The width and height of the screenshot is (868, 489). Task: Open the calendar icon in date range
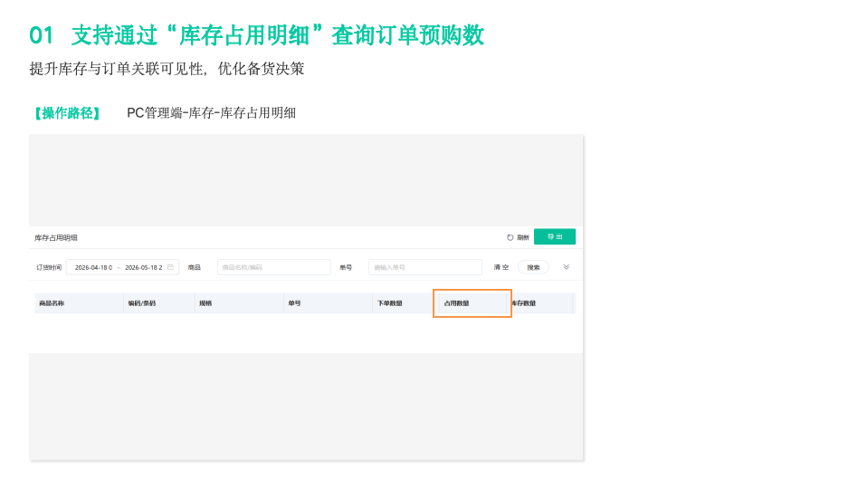(x=170, y=267)
